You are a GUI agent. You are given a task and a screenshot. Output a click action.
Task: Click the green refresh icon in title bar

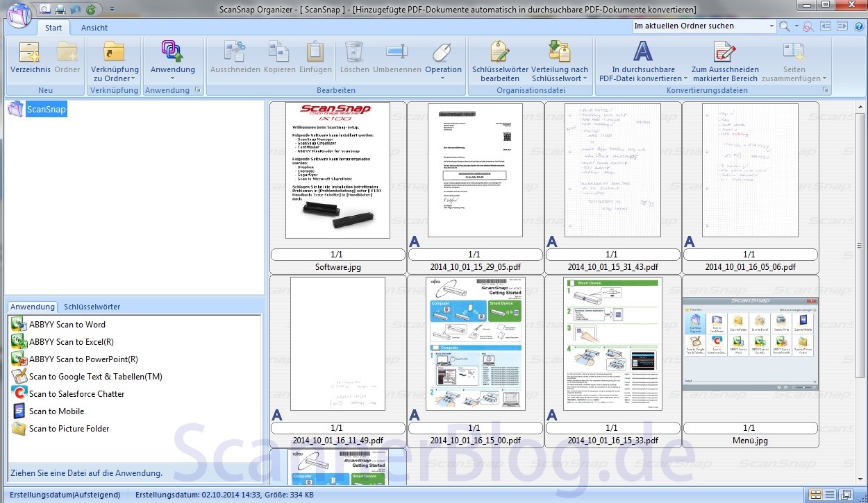[90, 10]
